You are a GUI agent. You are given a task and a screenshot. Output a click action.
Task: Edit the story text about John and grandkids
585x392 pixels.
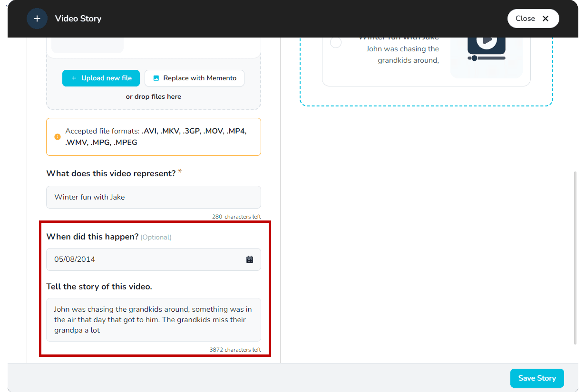click(x=153, y=320)
